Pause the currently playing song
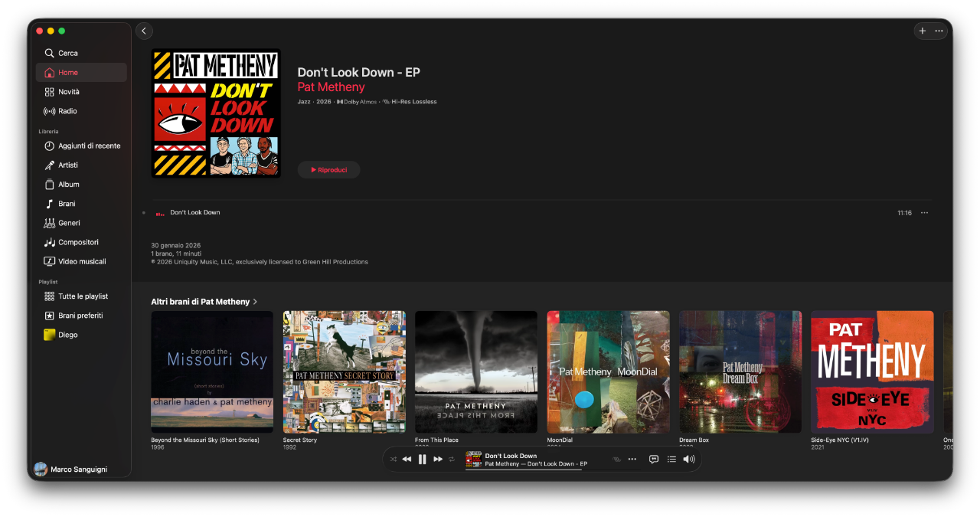The height and width of the screenshot is (517, 980). pyautogui.click(x=422, y=459)
